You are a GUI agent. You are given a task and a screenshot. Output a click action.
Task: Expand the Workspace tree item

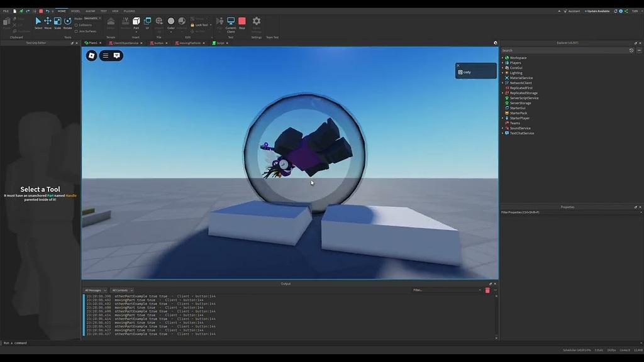503,57
